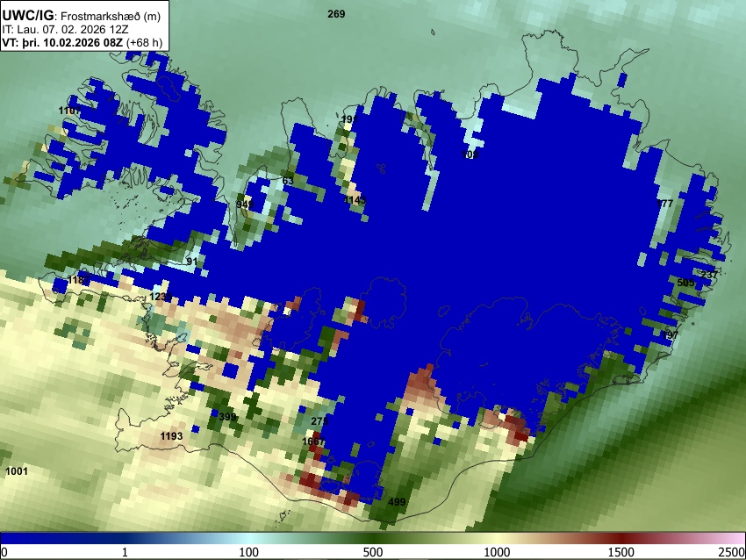Click the map value '91'
Screen dimensions: 746x560
tap(191, 262)
